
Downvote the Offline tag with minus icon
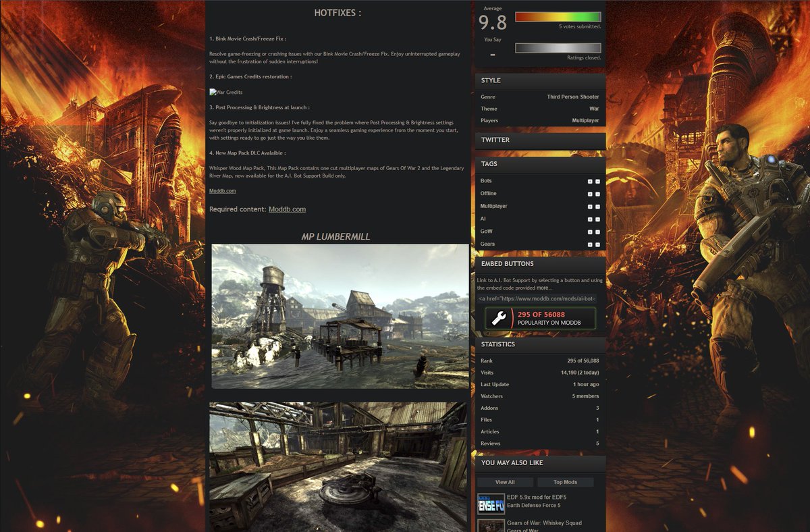[597, 194]
